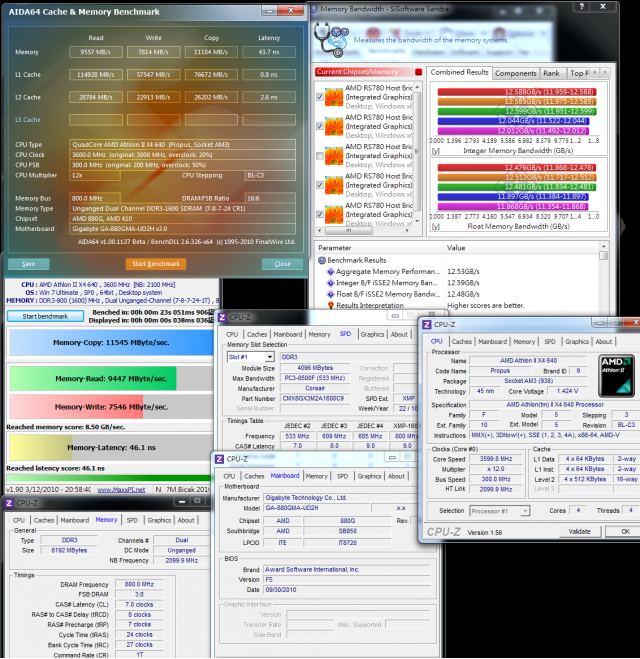Switch to the Components tab in Sandra
Image resolution: width=640 pixels, height=659 pixels.
tap(516, 73)
